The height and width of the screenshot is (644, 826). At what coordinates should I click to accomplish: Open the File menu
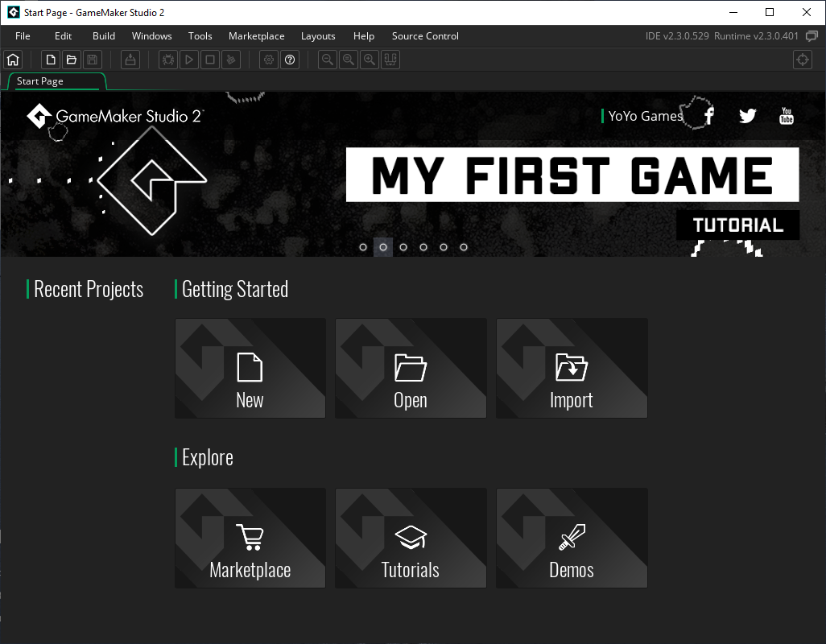(23, 35)
